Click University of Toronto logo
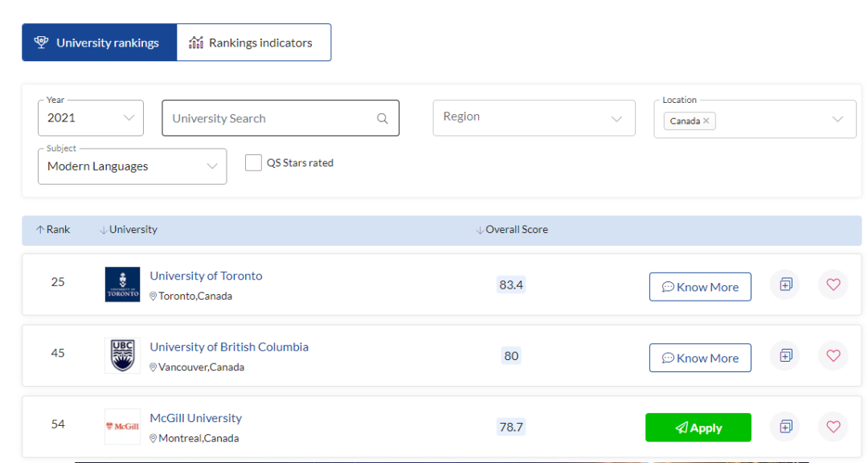The height and width of the screenshot is (463, 868). pyautogui.click(x=122, y=285)
